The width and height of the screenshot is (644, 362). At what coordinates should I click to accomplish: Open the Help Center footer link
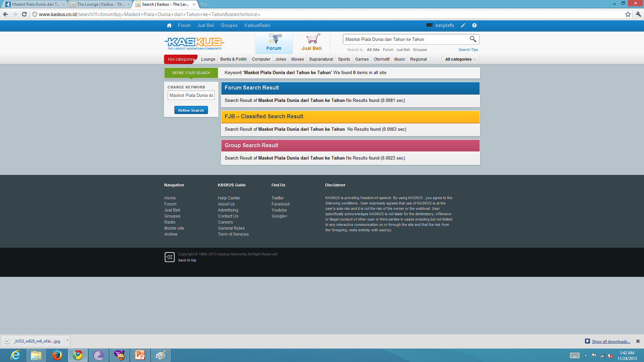229,198
